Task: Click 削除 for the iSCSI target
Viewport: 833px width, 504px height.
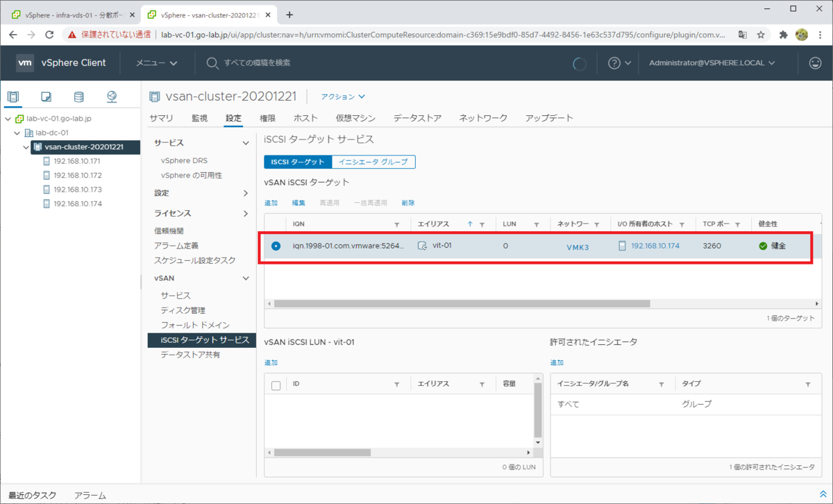Action: click(408, 203)
